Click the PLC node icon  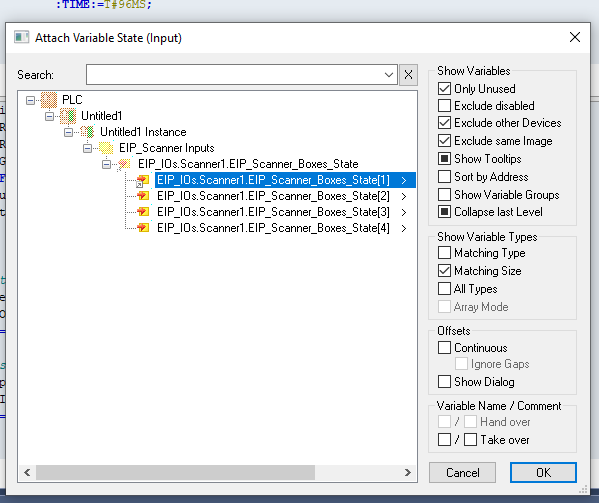pos(49,100)
